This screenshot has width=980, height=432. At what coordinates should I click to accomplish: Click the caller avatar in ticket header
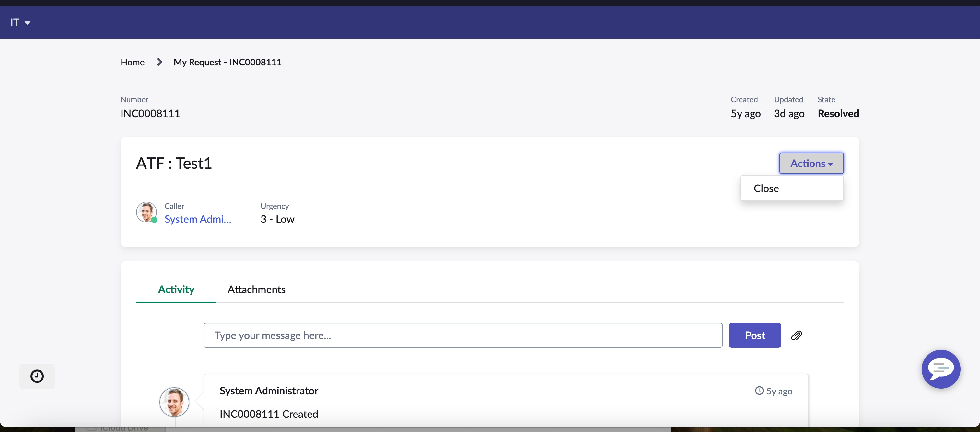pyautogui.click(x=146, y=212)
